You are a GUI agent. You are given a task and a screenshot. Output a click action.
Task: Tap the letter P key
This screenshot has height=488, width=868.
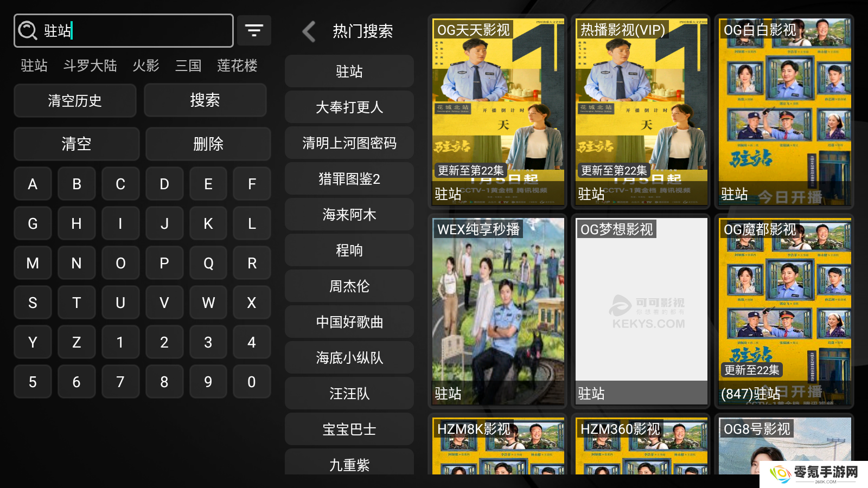pyautogui.click(x=164, y=263)
